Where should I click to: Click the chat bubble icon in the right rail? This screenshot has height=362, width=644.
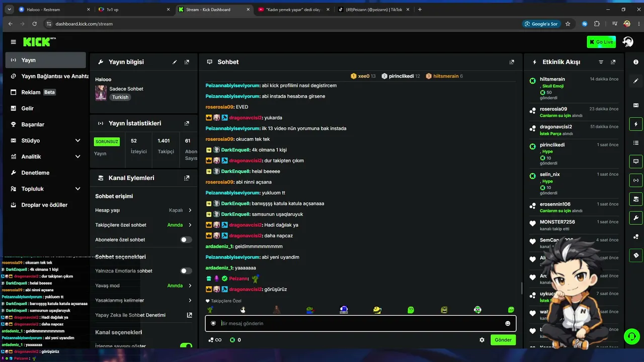pos(636,161)
